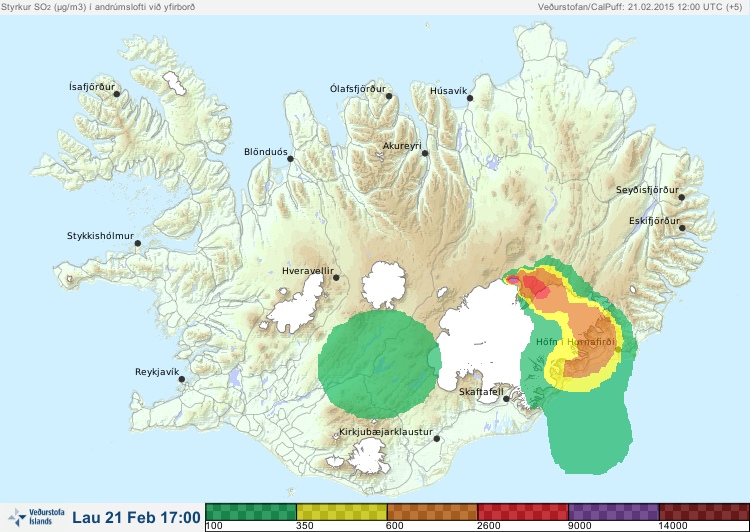Click the Húsavík city marker dot
The image size is (750, 532).
[x=470, y=98]
